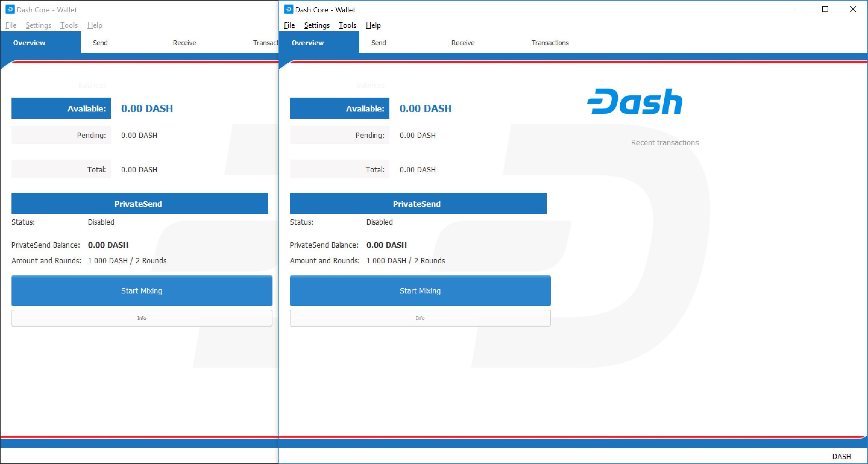Open Help menu in left window
The height and width of the screenshot is (464, 868).
pos(95,25)
